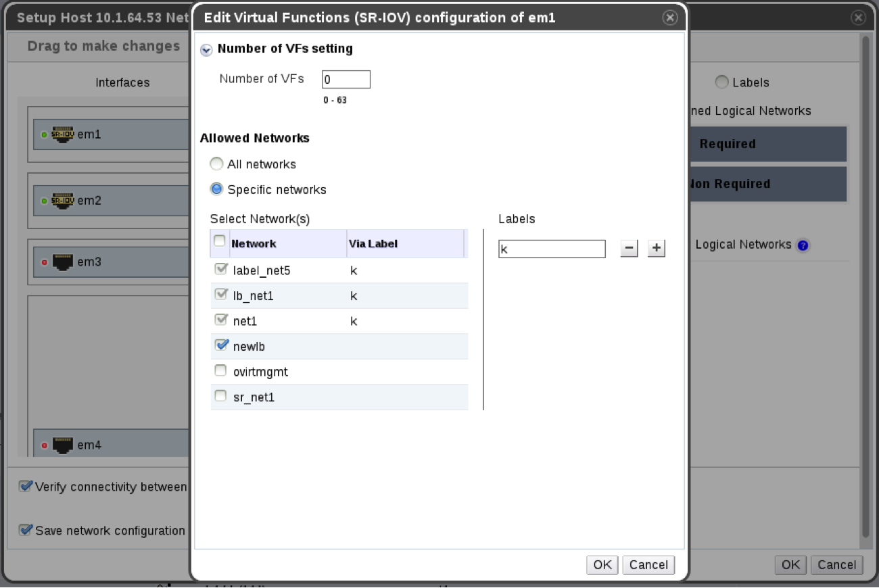Select the Labels radio button in background

722,82
